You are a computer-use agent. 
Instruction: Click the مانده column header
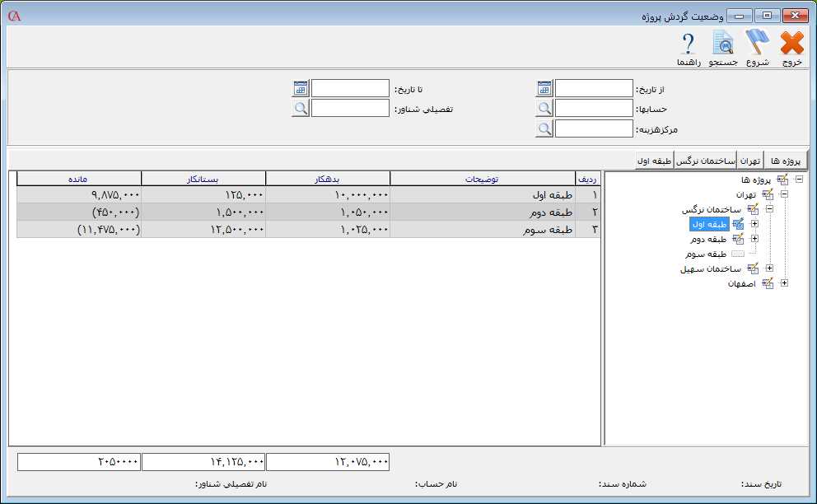pos(79,179)
